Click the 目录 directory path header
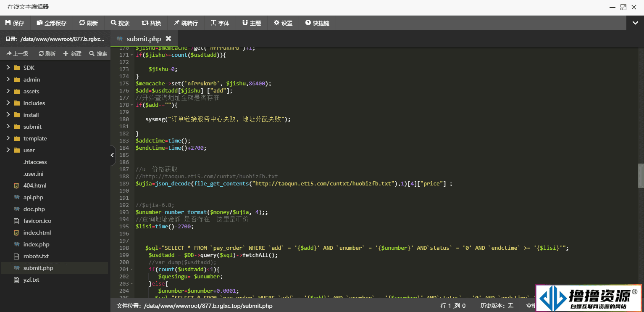The image size is (644, 312). (55, 39)
